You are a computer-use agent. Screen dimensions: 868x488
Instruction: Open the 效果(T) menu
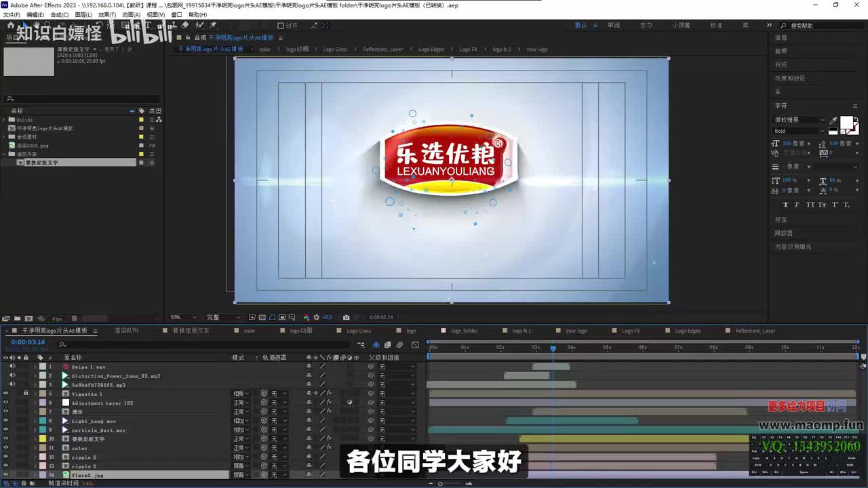coord(107,14)
